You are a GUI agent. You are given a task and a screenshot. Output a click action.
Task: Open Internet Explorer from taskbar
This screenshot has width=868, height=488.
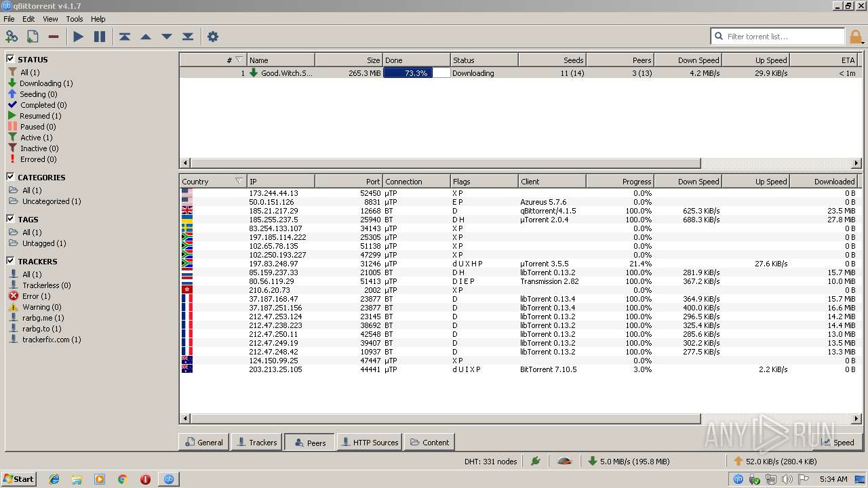pyautogui.click(x=54, y=479)
